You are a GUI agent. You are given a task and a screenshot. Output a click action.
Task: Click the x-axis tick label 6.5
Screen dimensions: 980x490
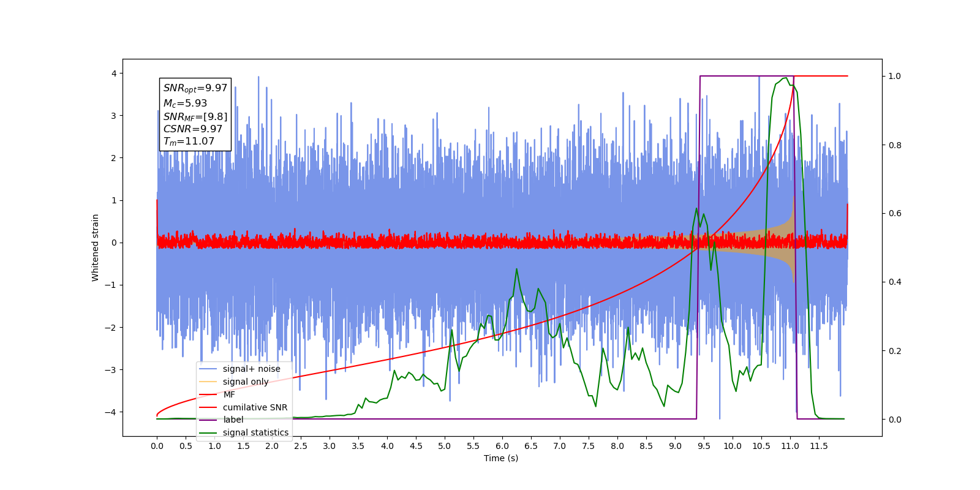click(x=531, y=446)
